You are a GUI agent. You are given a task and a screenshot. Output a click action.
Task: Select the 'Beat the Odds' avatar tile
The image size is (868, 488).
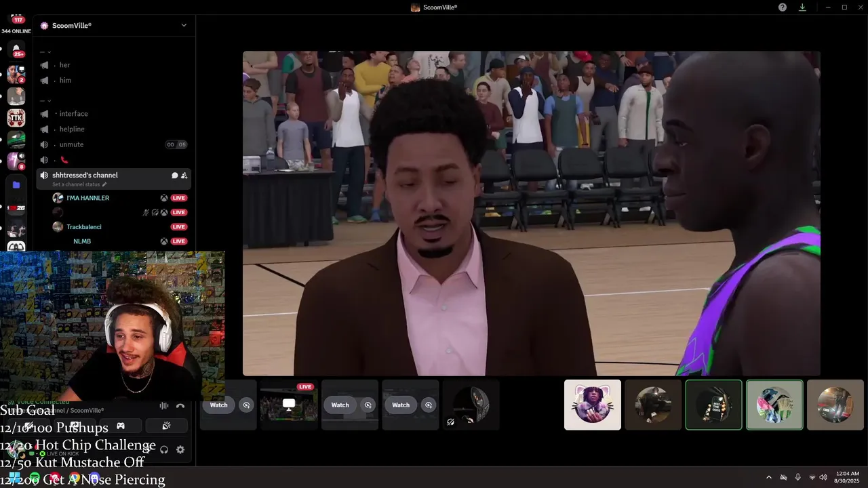pos(713,405)
